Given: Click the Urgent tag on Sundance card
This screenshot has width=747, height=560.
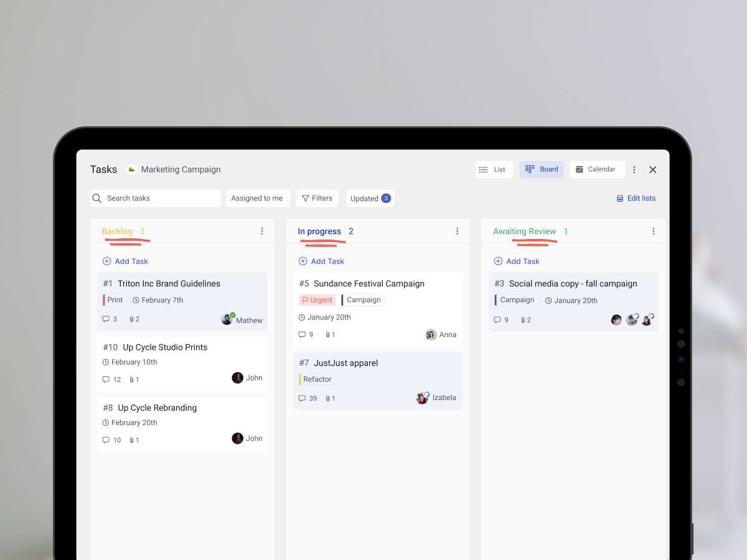Looking at the screenshot, I should (317, 300).
